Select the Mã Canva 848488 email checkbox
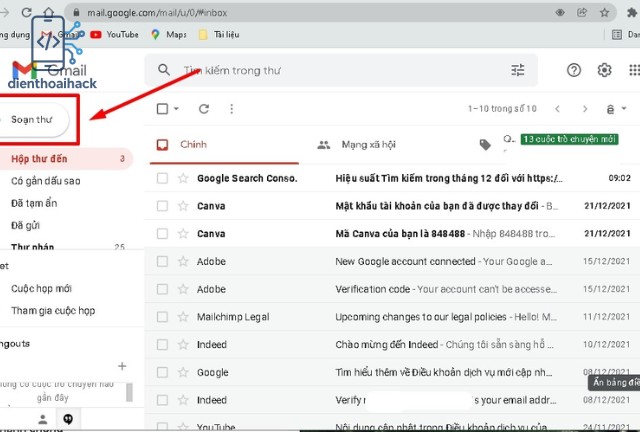The height and width of the screenshot is (432, 640). click(162, 234)
